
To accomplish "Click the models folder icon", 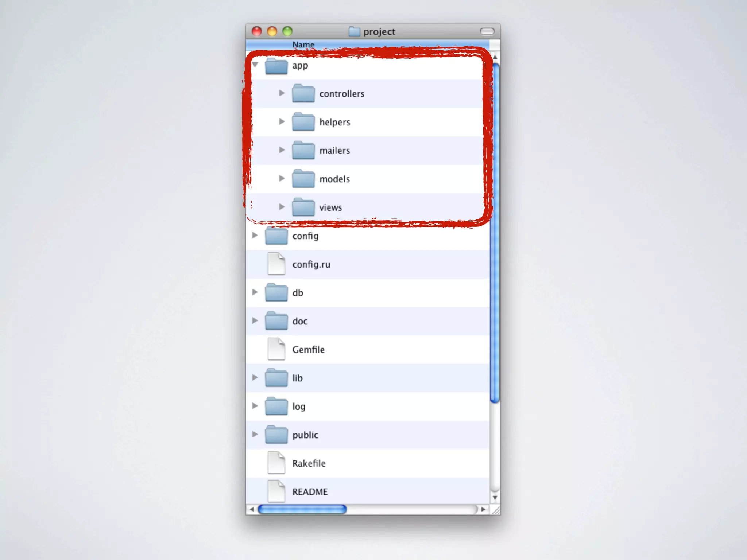I will pyautogui.click(x=303, y=179).
